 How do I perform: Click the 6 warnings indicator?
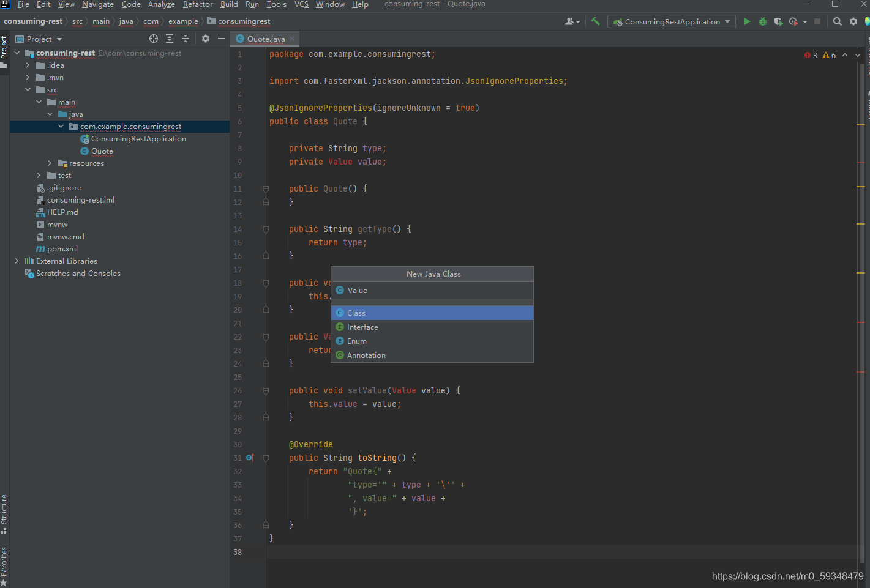[x=828, y=54]
